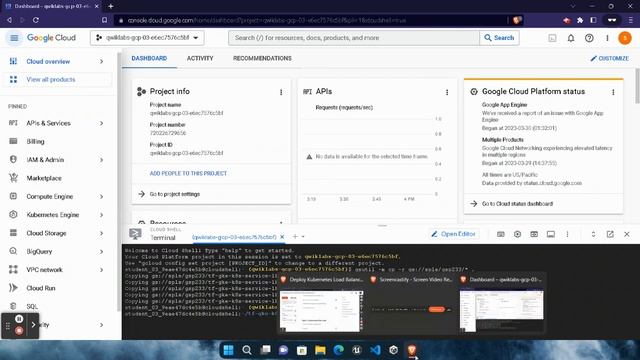Screen dimensions: 640x360
Task: Open Cloud Shell terminal settings gear
Action: pyautogui.click(x=517, y=234)
